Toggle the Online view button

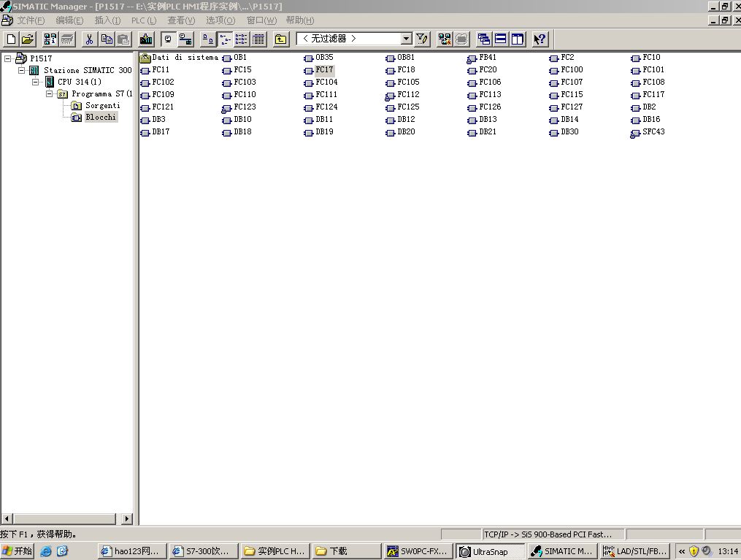[185, 39]
